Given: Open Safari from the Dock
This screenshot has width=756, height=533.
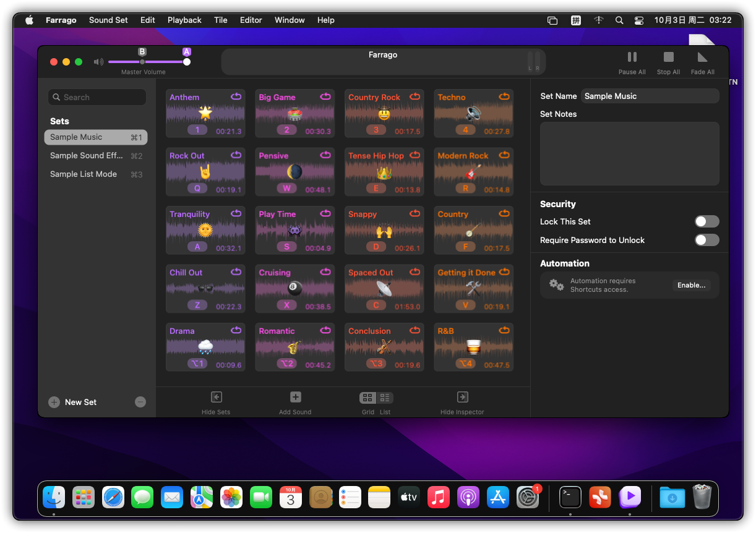Looking at the screenshot, I should (113, 497).
